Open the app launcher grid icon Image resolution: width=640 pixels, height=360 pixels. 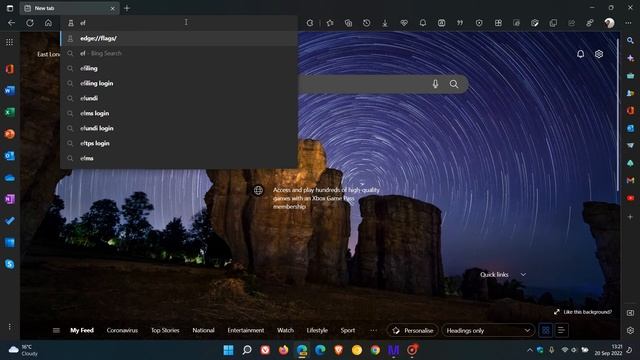coord(9,42)
